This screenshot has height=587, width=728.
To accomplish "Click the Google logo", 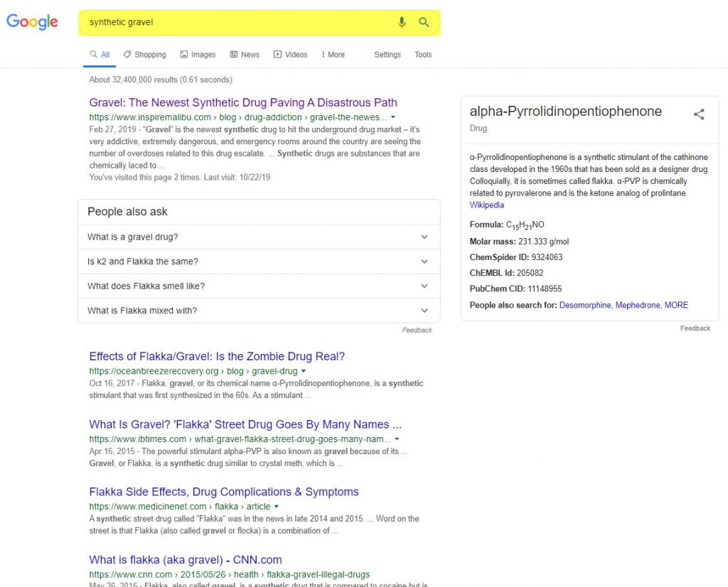I will click(32, 22).
